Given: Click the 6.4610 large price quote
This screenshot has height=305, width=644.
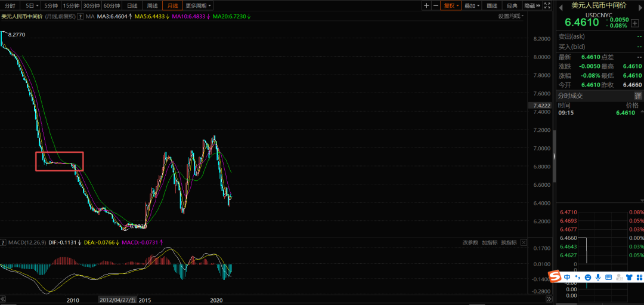Looking at the screenshot, I should tap(581, 22).
